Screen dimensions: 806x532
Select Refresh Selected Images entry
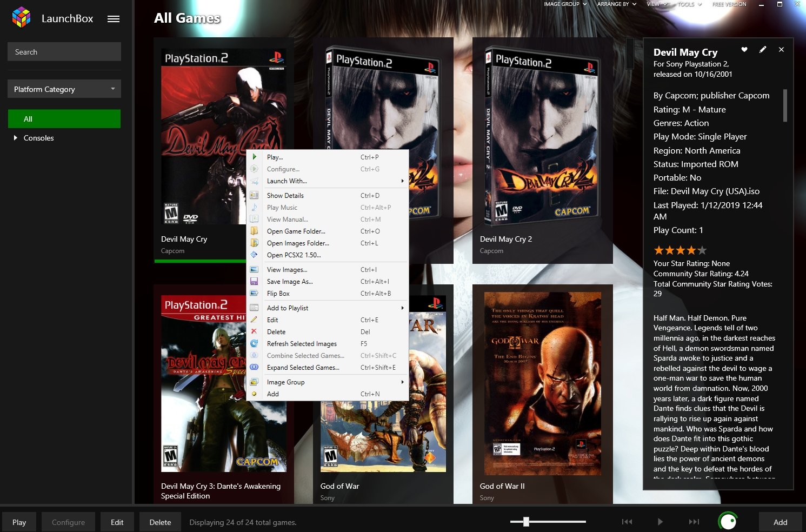(x=327, y=344)
